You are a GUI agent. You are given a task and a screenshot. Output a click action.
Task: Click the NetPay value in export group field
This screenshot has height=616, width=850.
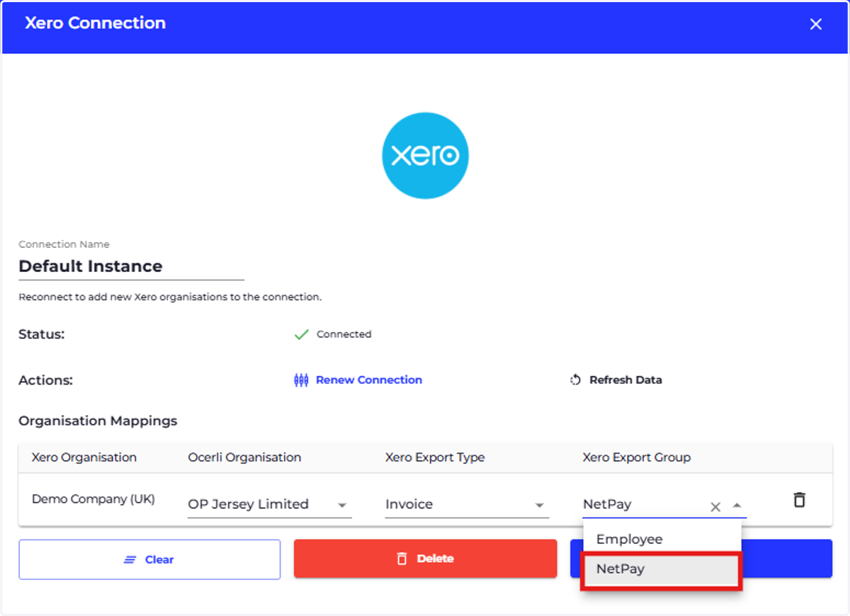click(607, 505)
